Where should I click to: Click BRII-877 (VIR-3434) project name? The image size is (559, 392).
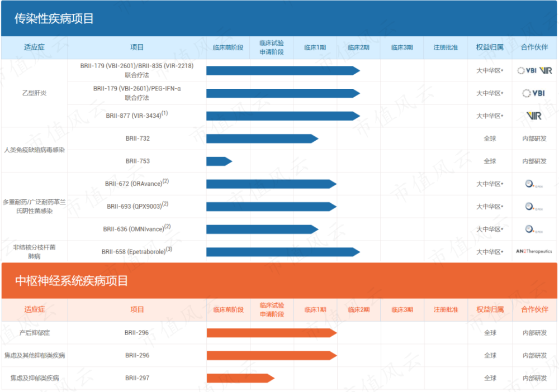pyautogui.click(x=137, y=115)
